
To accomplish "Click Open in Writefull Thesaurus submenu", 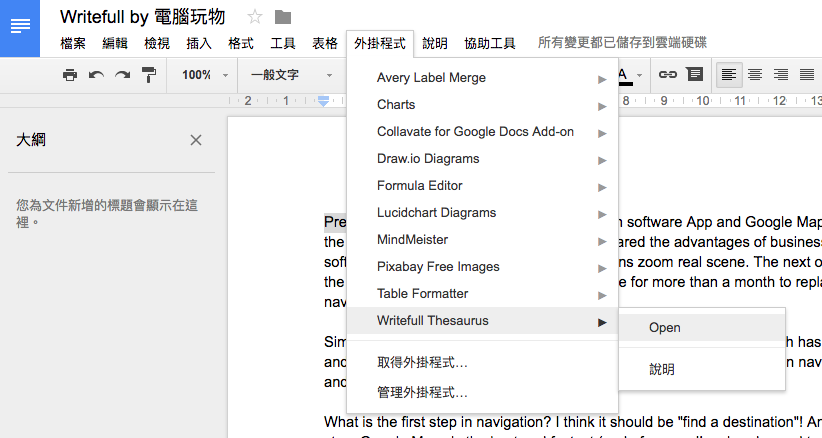I will (702, 327).
